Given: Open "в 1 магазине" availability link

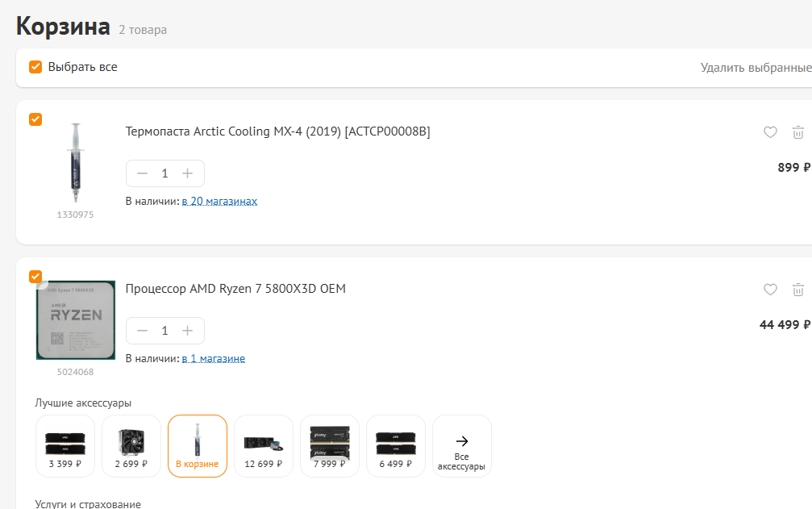Looking at the screenshot, I should [x=213, y=358].
